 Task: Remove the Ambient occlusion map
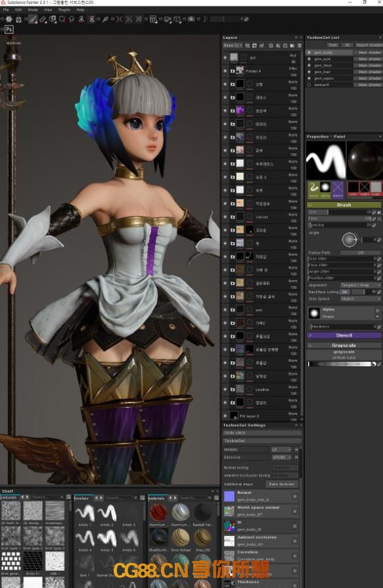295,541
